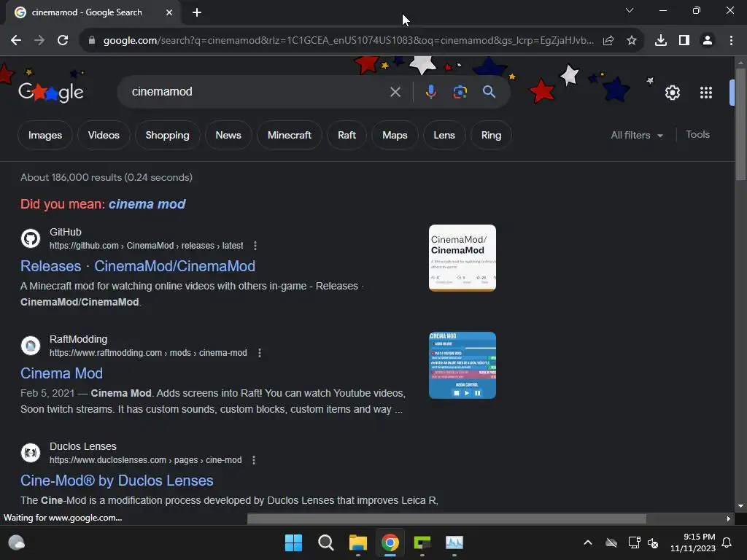Switch to Shopping results

[x=167, y=135]
